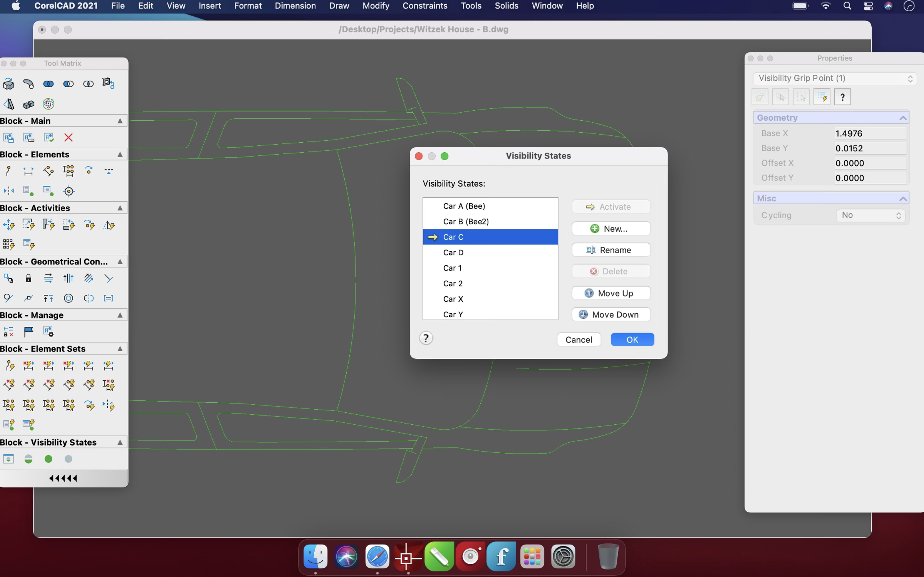Viewport: 924px width, 577px height.
Task: Click the Move Down button
Action: pyautogui.click(x=611, y=314)
